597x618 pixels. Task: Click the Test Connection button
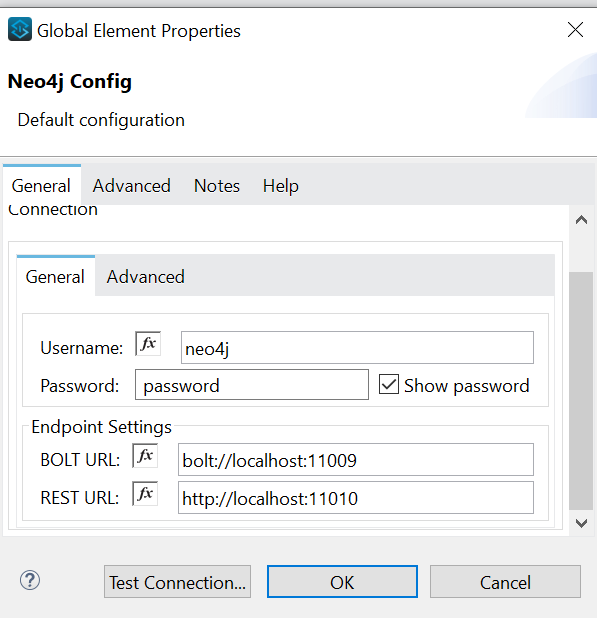click(177, 582)
